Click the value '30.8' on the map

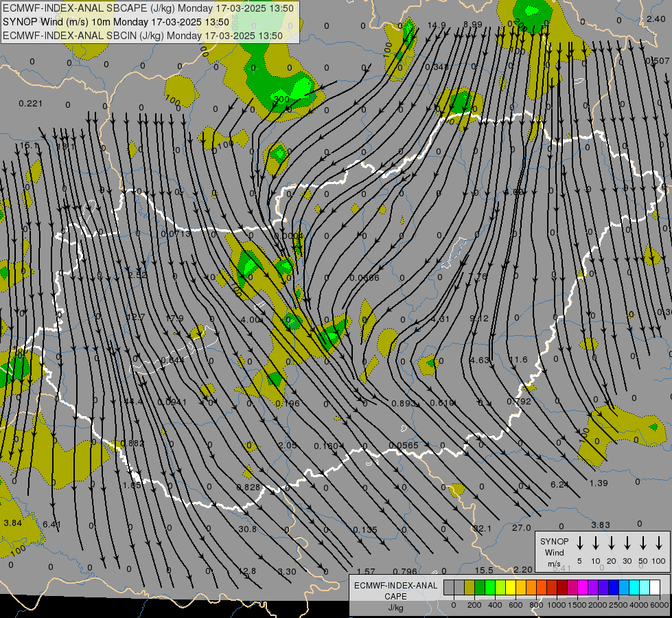click(248, 529)
